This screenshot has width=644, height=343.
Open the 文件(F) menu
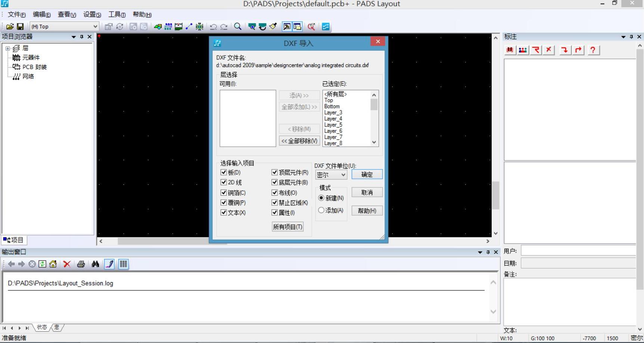coord(17,15)
